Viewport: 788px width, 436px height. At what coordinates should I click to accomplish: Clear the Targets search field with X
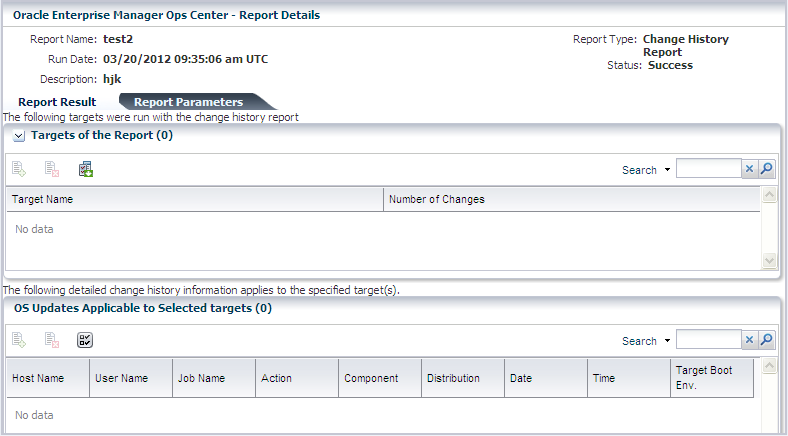(749, 169)
